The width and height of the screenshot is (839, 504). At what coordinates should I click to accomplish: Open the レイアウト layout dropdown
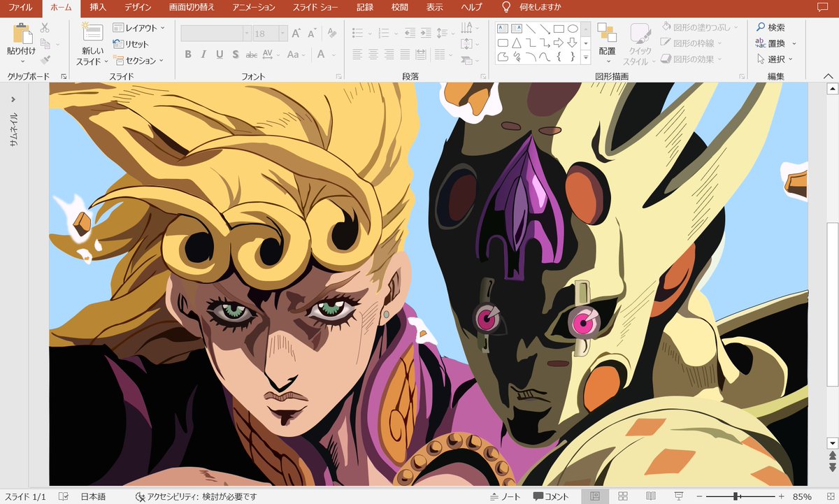tap(139, 28)
